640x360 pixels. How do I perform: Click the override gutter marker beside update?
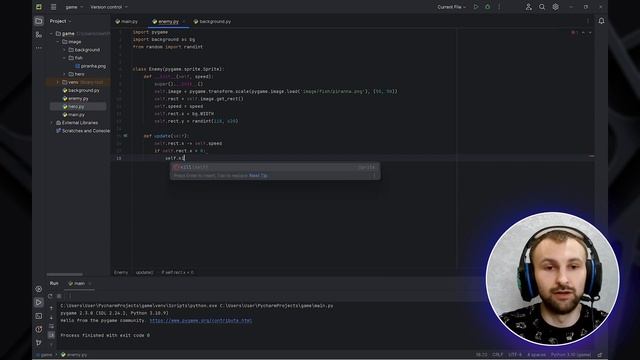(125, 136)
